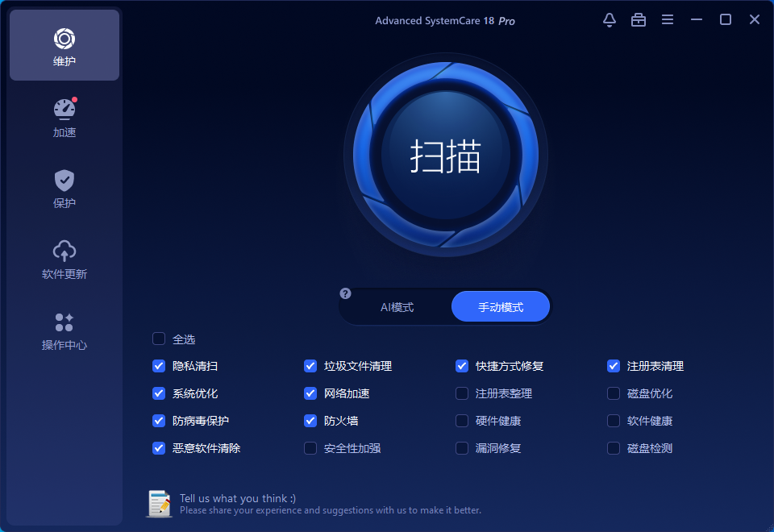Open the 加速 speedometer icon
The height and width of the screenshot is (532, 774).
click(x=64, y=110)
